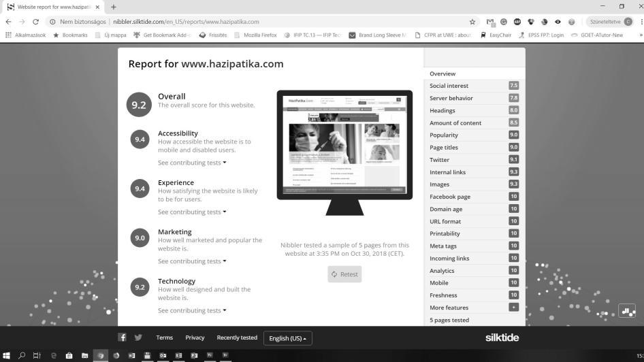Open Task View in taskbar
Image resolution: width=644 pixels, height=362 pixels.
[x=37, y=355]
